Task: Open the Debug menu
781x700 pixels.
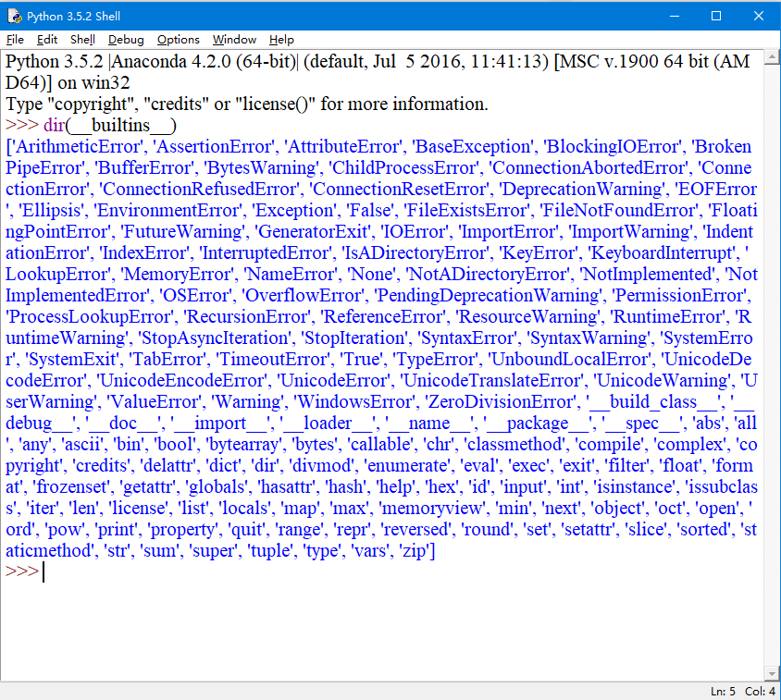Action: pos(126,40)
